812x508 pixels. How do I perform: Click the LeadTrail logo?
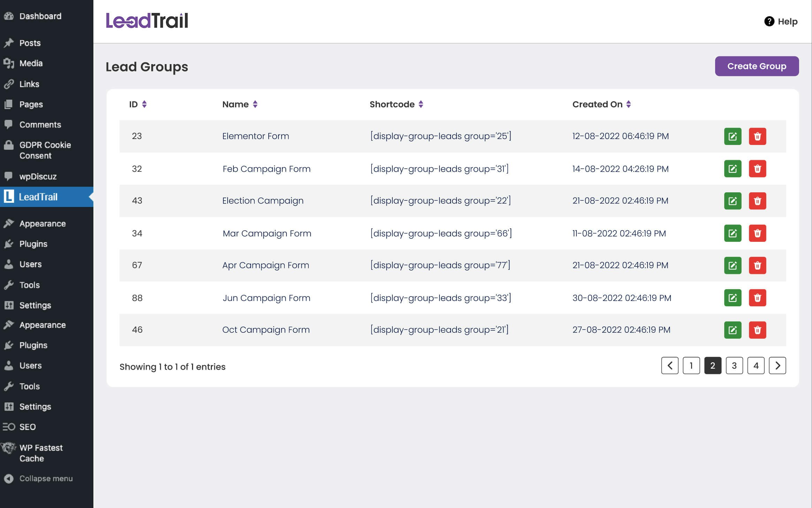147,21
